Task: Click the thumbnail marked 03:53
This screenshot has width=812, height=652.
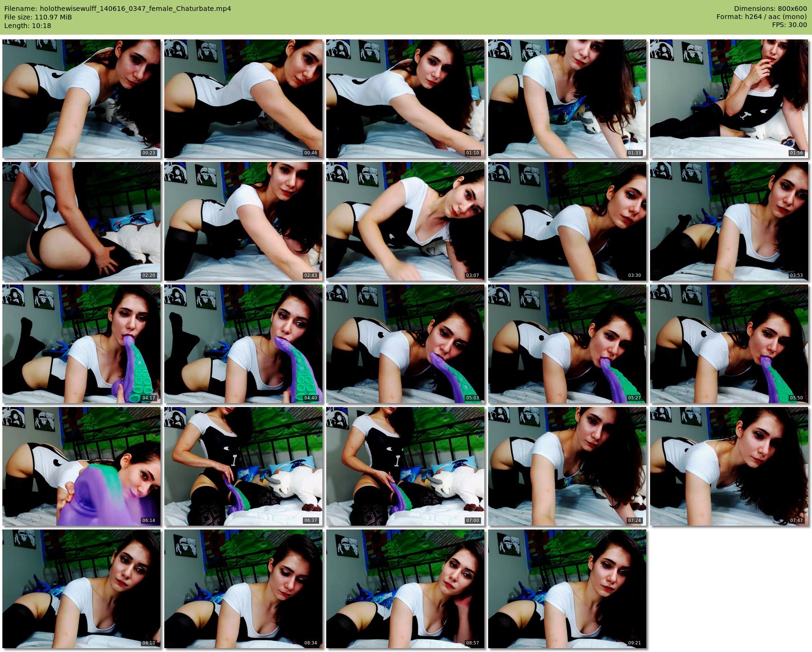Action: pos(729,221)
